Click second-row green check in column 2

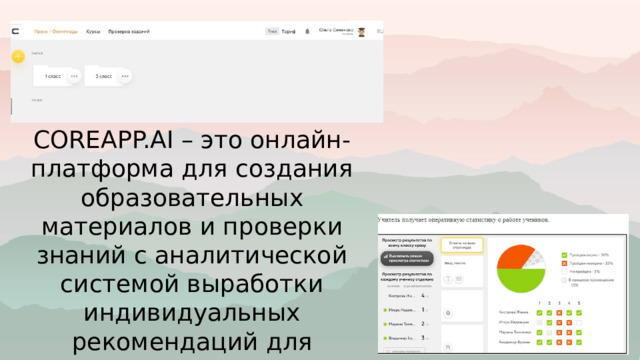click(549, 322)
